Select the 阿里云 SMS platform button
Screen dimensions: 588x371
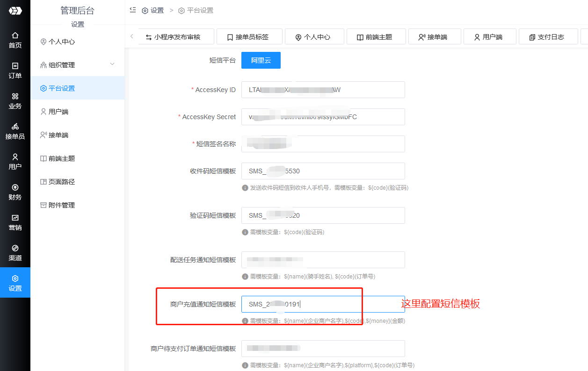coord(261,60)
